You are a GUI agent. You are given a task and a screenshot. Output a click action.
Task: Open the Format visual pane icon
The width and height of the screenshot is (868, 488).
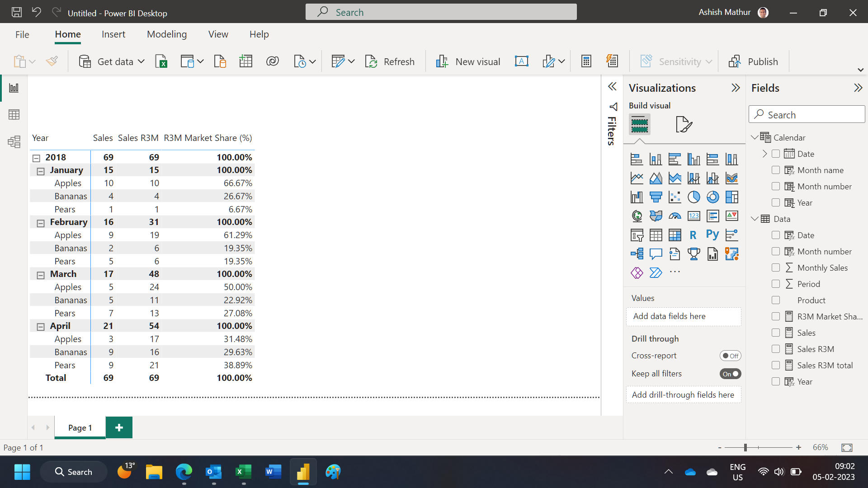click(x=684, y=124)
